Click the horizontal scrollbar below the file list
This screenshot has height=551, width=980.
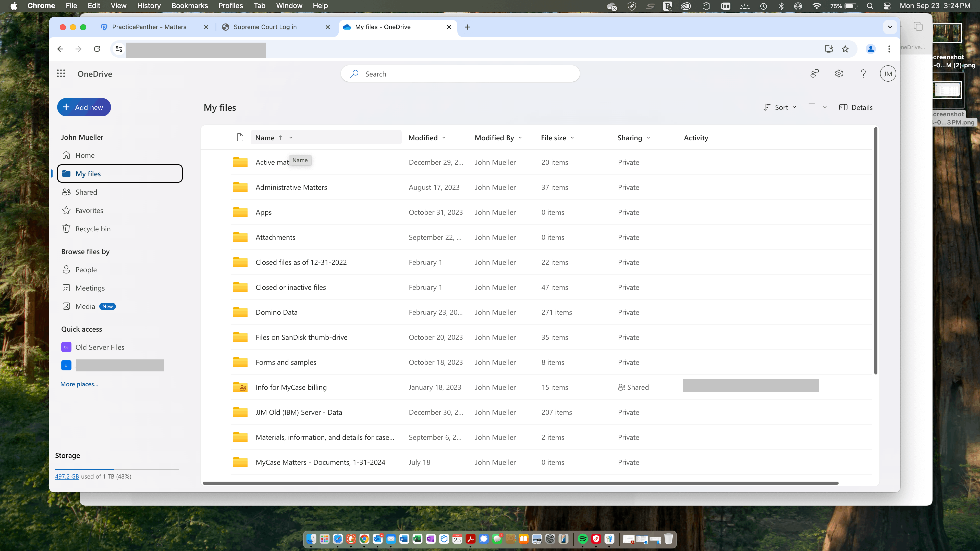point(520,483)
